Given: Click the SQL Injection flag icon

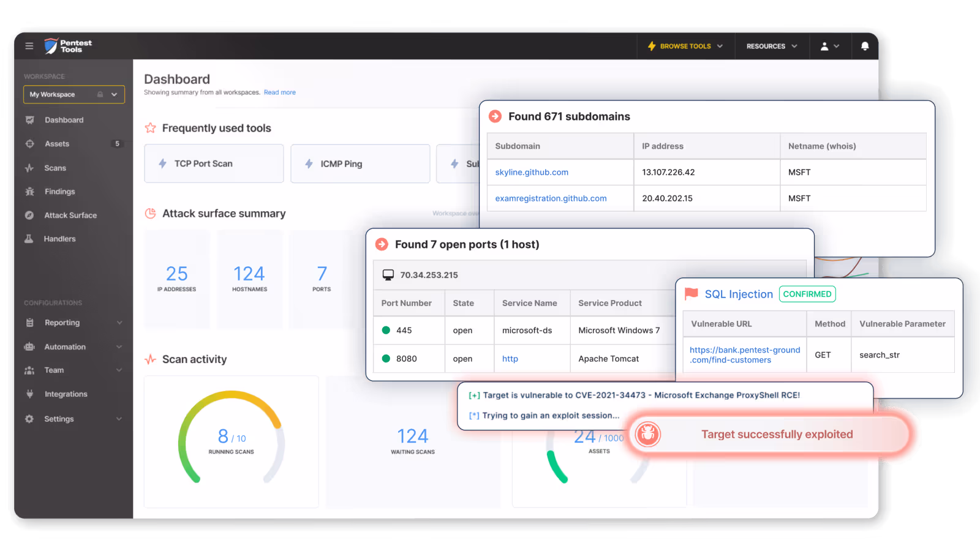Looking at the screenshot, I should click(692, 294).
